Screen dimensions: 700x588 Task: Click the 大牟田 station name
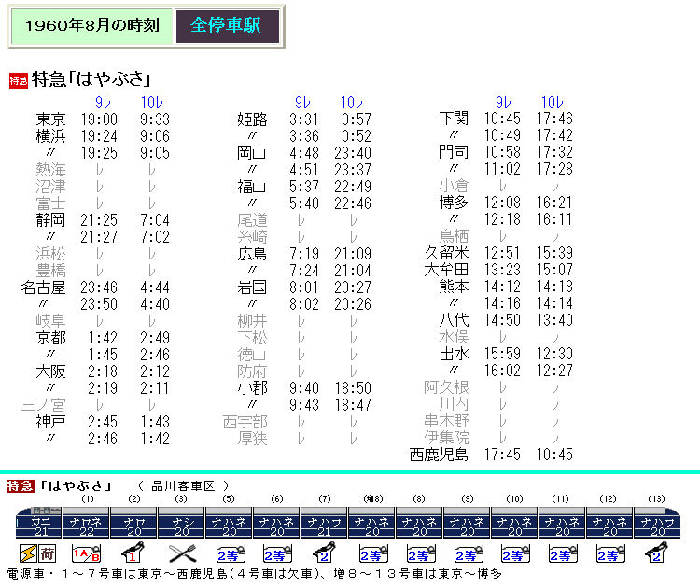[446, 270]
